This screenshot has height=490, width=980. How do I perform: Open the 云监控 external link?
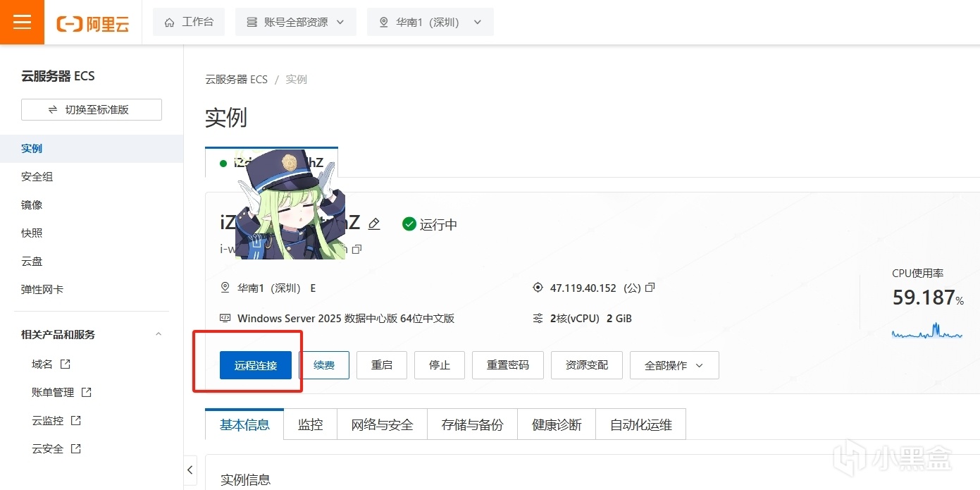(56, 421)
